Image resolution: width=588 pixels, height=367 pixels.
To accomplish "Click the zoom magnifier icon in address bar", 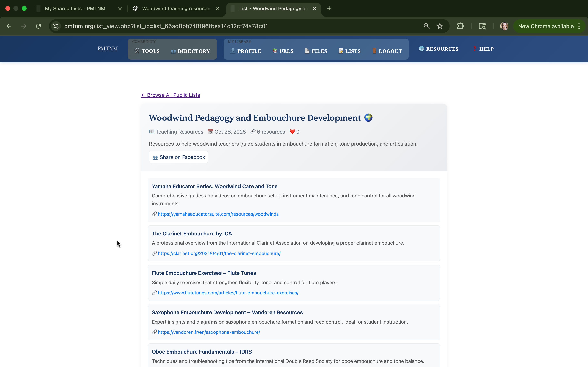I will tap(427, 26).
